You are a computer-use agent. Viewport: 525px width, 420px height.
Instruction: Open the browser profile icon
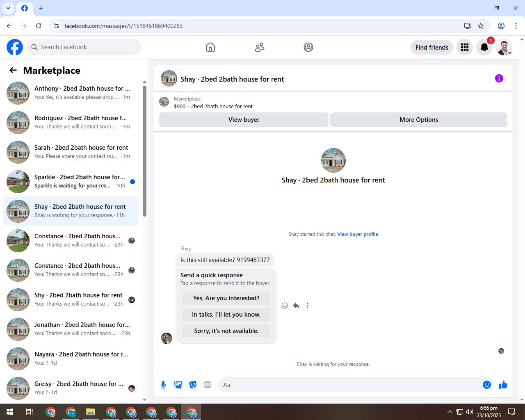[501, 26]
